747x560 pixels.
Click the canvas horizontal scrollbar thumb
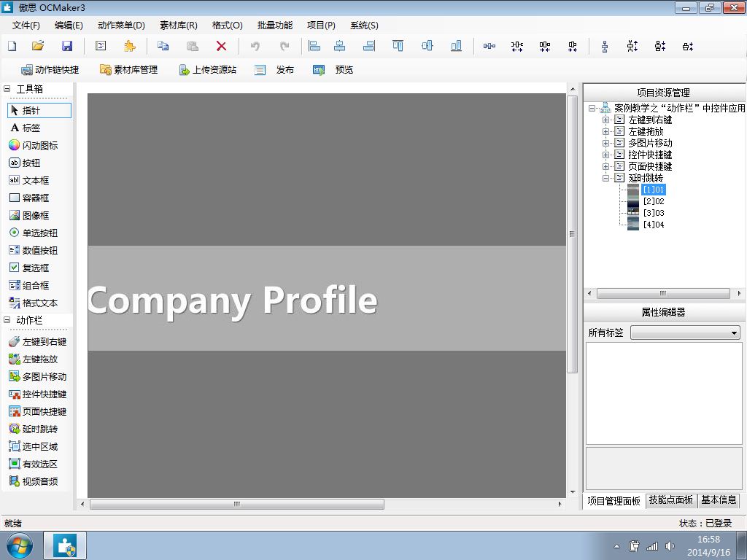click(237, 504)
